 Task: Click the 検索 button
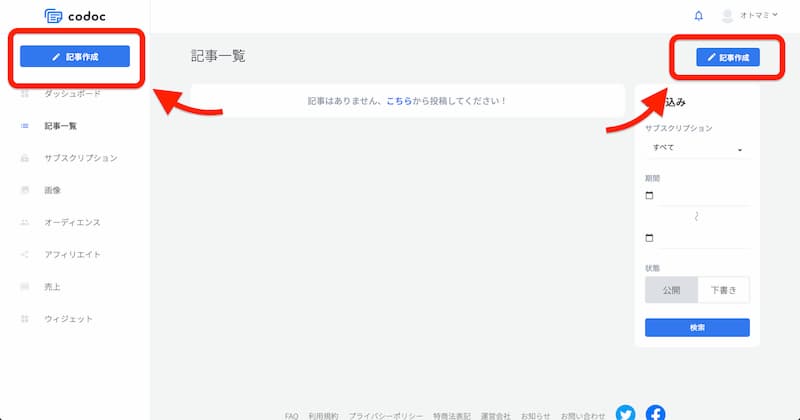tap(697, 328)
